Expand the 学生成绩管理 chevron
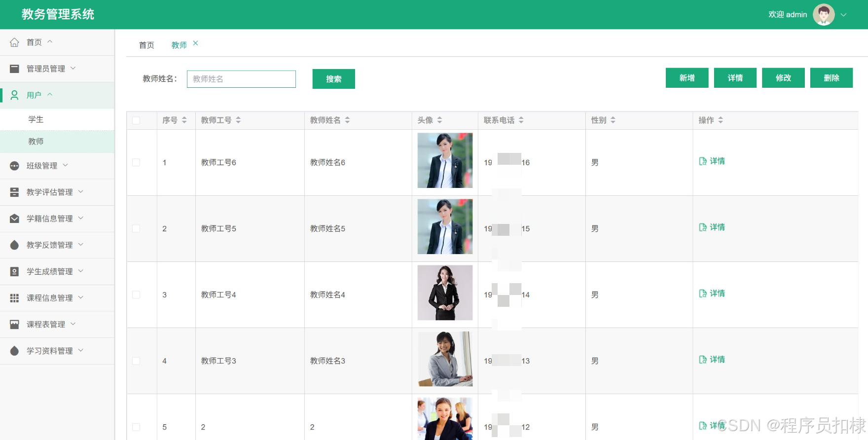Image resolution: width=868 pixels, height=440 pixels. pyautogui.click(x=81, y=271)
